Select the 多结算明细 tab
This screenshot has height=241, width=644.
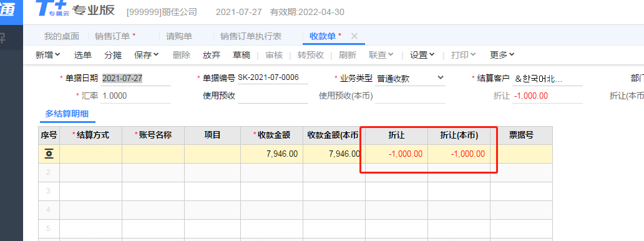click(67, 114)
